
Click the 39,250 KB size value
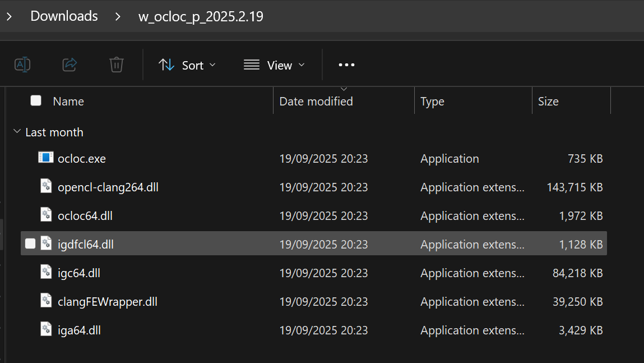(x=577, y=302)
